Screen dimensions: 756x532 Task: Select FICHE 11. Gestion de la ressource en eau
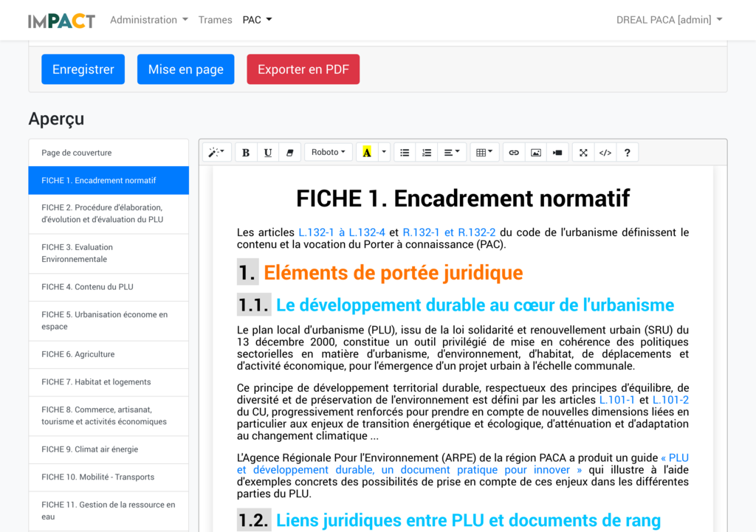coord(109,511)
